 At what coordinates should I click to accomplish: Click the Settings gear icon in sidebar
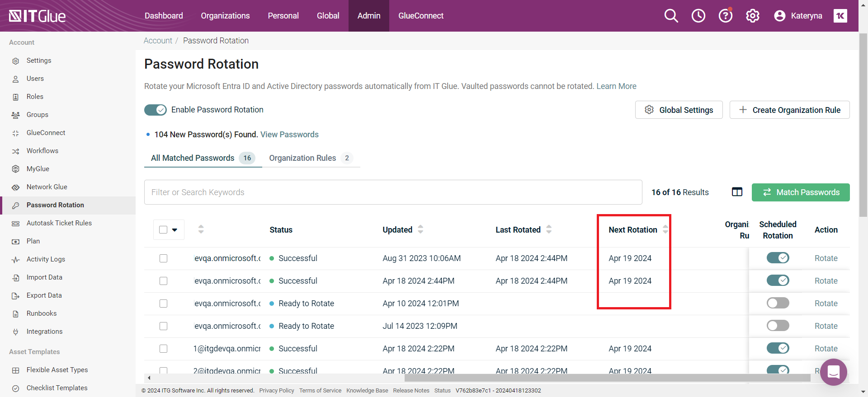[16, 61]
